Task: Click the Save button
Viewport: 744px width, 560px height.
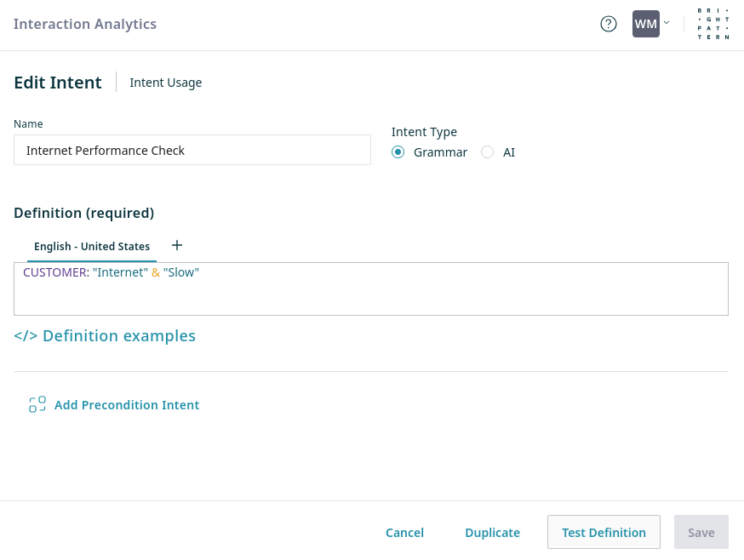Action: [x=701, y=533]
